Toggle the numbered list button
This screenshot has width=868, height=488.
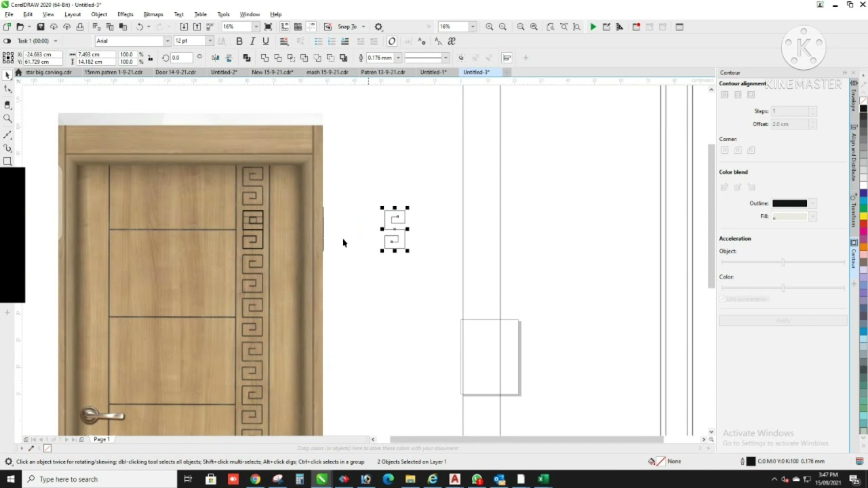pos(332,41)
